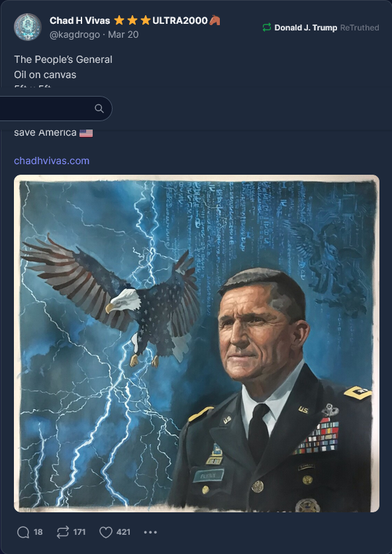Visit the chadhvivas.com link
This screenshot has width=392, height=554.
(x=52, y=161)
